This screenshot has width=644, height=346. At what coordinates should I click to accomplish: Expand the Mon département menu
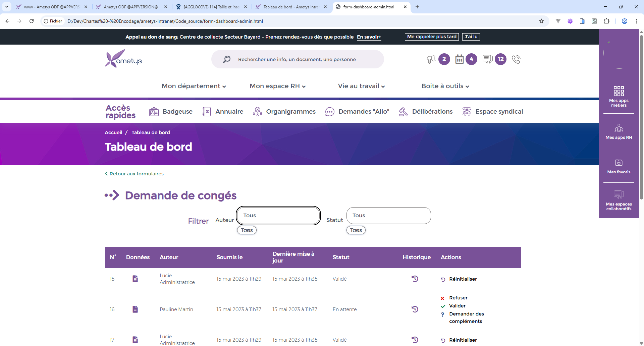click(x=194, y=86)
